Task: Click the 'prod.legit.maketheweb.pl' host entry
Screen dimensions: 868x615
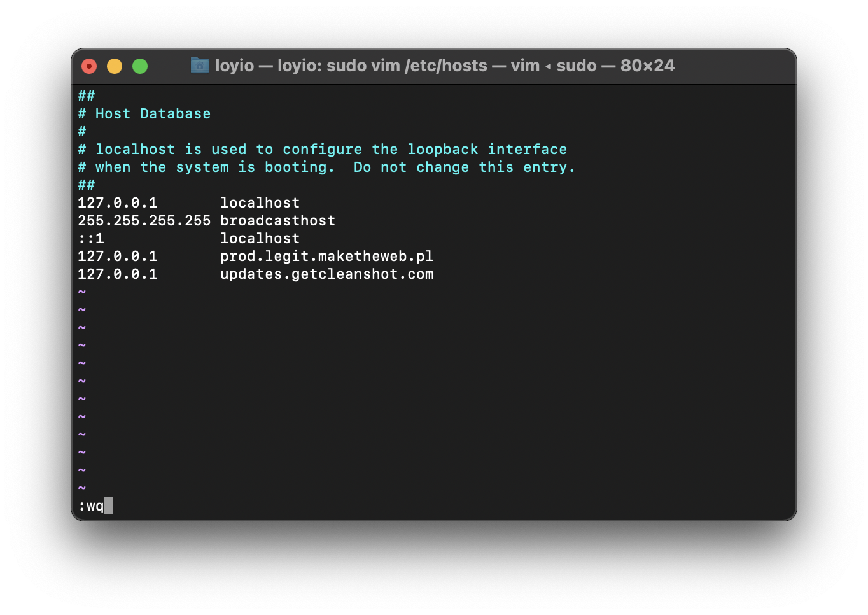Action: pyautogui.click(x=326, y=257)
